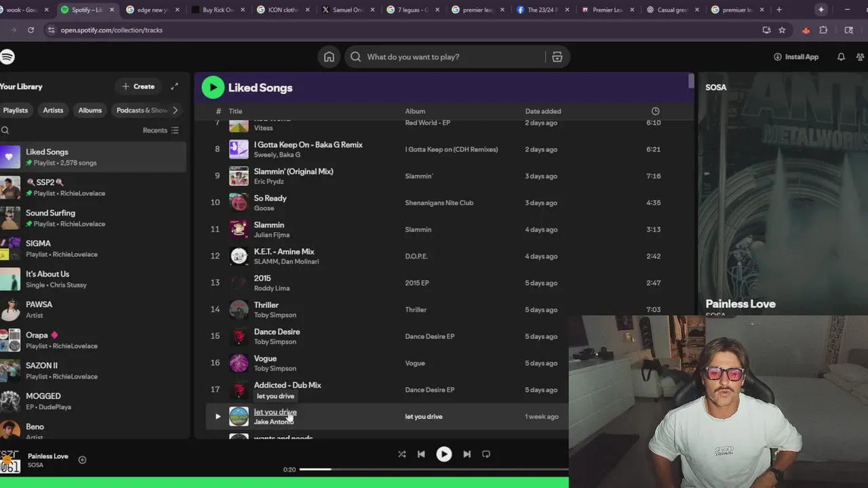
Task: Play the Liked Songs with green button
Action: [213, 87]
